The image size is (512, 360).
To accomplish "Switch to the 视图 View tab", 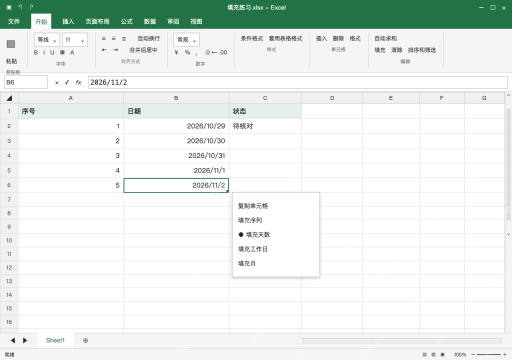I will click(x=196, y=21).
